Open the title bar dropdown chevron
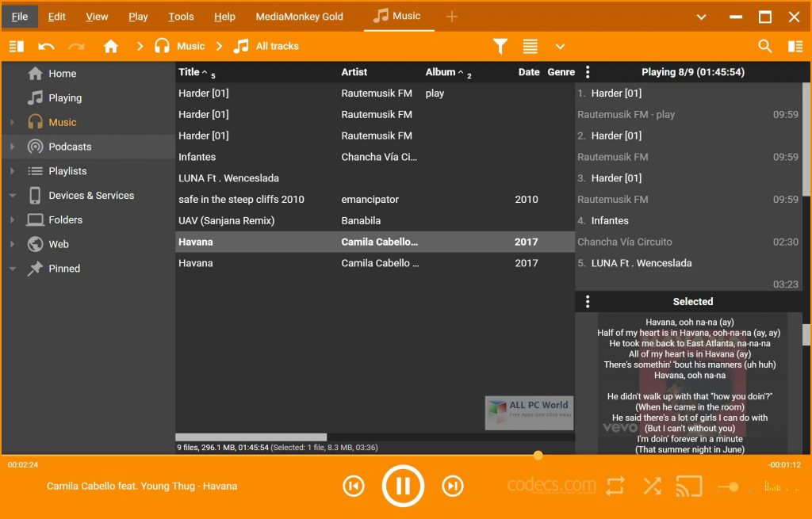Image resolution: width=812 pixels, height=519 pixels. (x=701, y=17)
